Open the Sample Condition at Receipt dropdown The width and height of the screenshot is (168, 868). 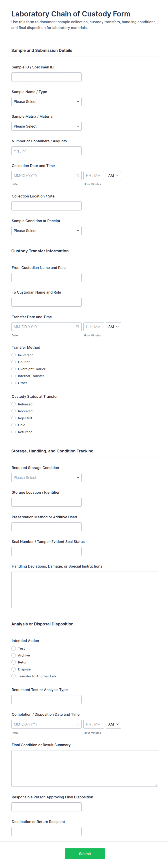pos(46,231)
